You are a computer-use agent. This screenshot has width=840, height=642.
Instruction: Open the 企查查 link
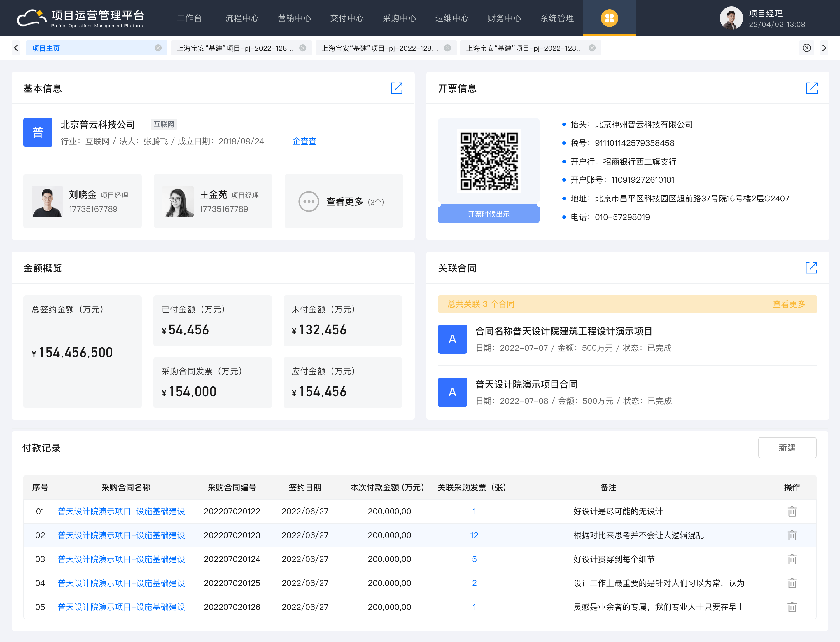point(304,142)
